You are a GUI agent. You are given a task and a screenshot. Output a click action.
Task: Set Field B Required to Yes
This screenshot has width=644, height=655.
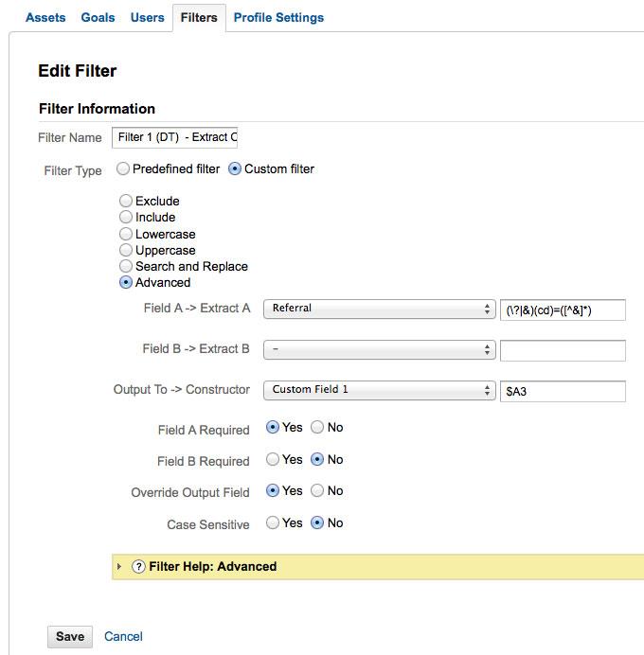click(x=273, y=460)
